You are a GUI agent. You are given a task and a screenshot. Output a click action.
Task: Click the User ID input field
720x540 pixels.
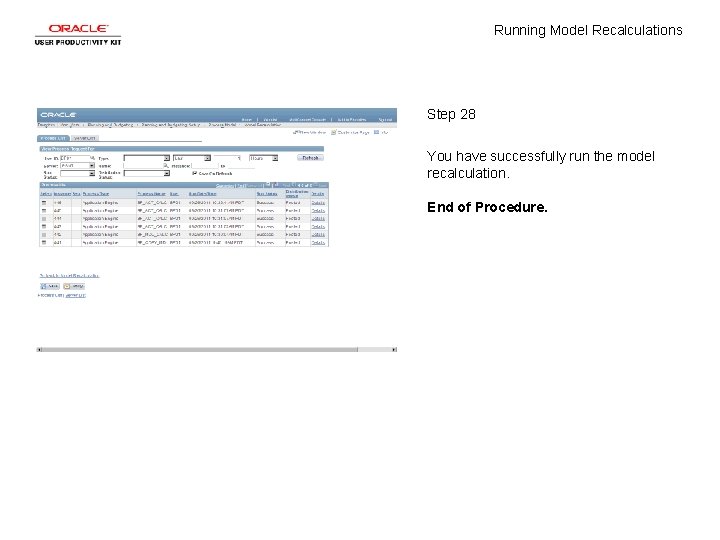click(75, 158)
